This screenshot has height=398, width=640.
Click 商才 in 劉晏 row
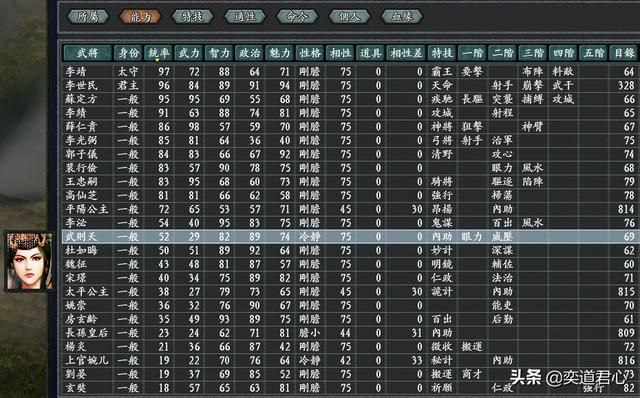472,374
